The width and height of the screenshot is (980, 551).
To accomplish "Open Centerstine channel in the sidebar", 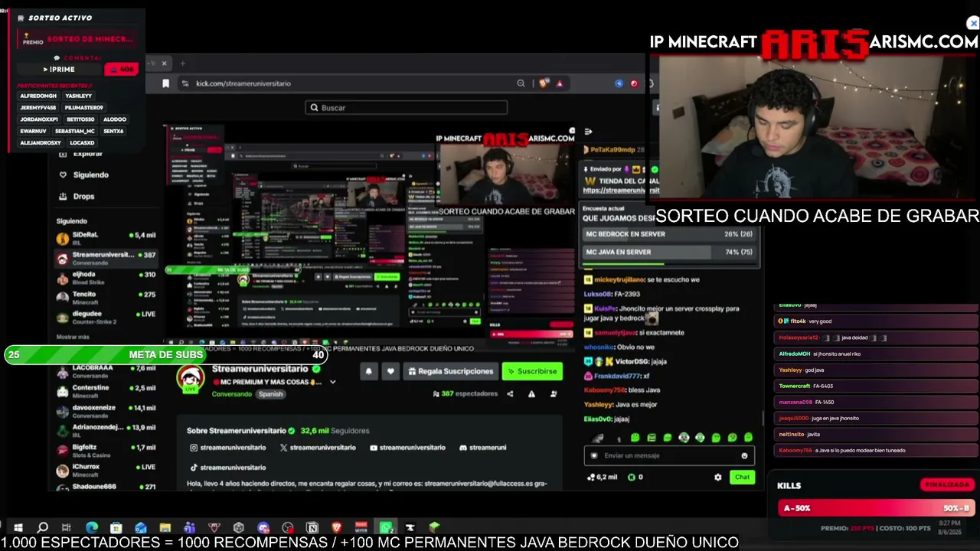I will point(106,391).
